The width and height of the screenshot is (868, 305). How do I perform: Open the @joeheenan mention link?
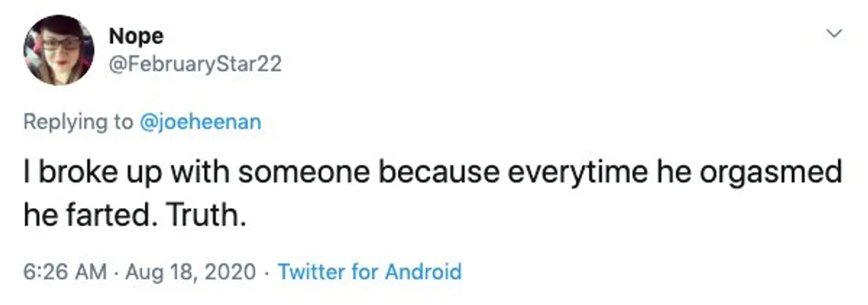201,122
